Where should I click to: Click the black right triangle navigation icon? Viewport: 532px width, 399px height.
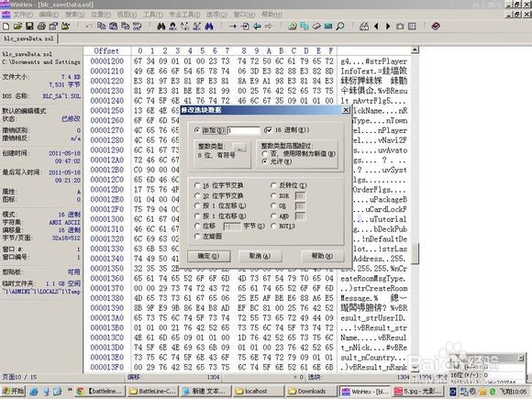click(388, 26)
